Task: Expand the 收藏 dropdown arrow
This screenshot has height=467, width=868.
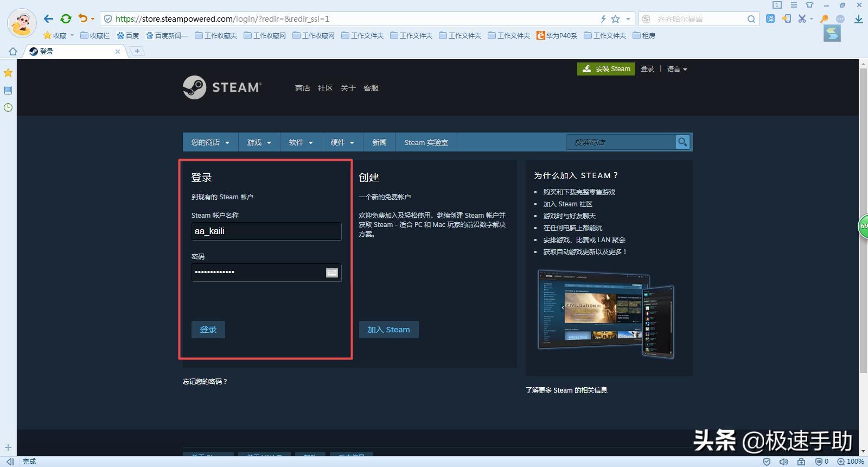Action: [x=72, y=35]
